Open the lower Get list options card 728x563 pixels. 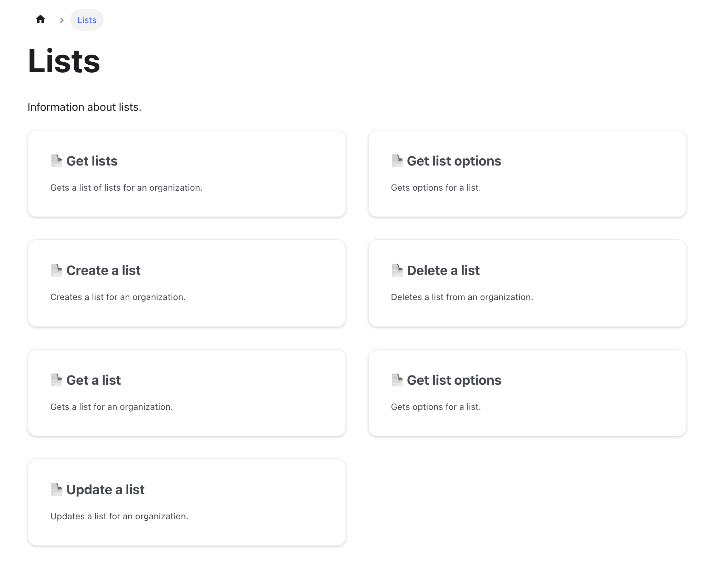pos(527,392)
